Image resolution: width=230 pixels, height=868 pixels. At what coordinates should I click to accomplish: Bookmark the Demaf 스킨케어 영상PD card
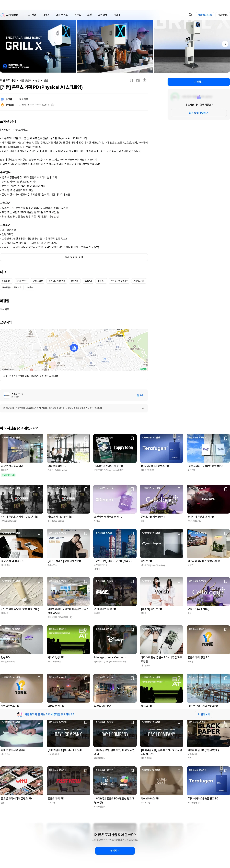(x=132, y=489)
